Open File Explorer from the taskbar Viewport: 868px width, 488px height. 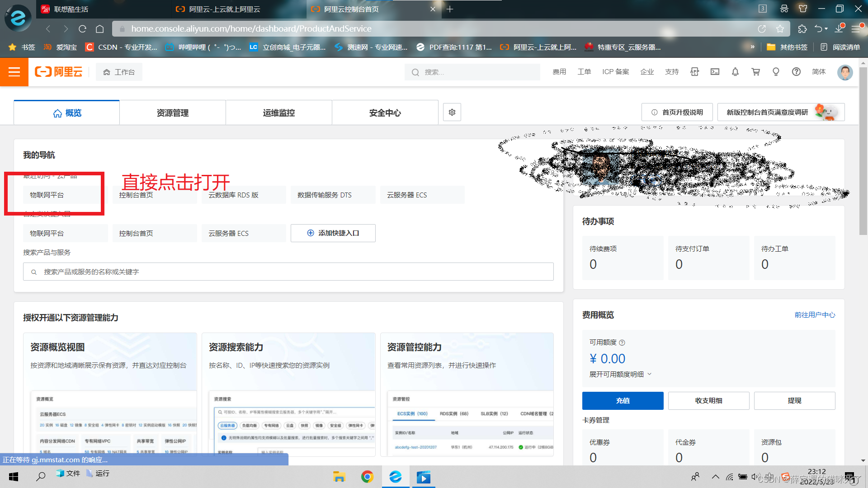click(x=339, y=477)
